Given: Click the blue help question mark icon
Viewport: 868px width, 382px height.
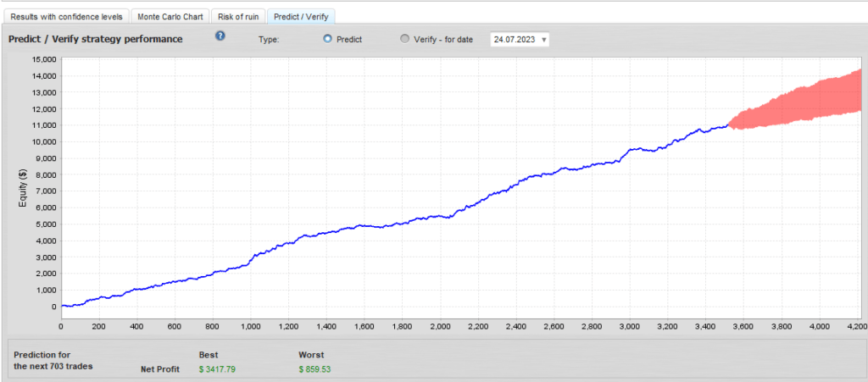Looking at the screenshot, I should (220, 36).
